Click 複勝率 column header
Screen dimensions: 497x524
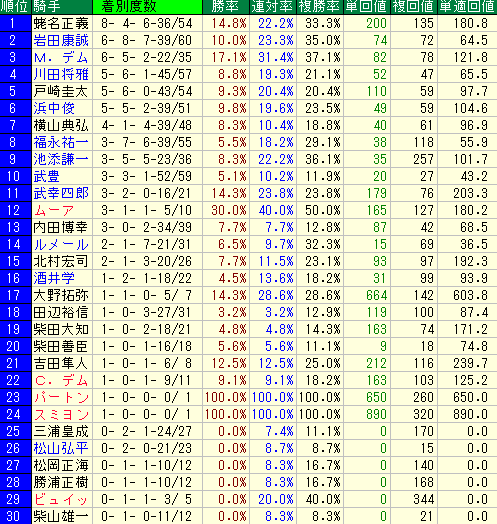pos(320,7)
